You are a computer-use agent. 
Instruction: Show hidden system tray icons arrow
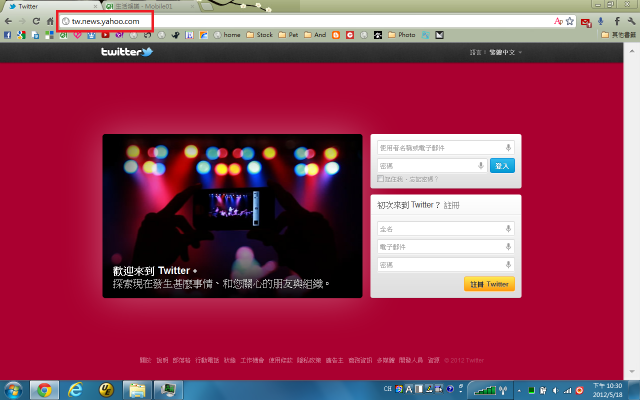coord(519,391)
